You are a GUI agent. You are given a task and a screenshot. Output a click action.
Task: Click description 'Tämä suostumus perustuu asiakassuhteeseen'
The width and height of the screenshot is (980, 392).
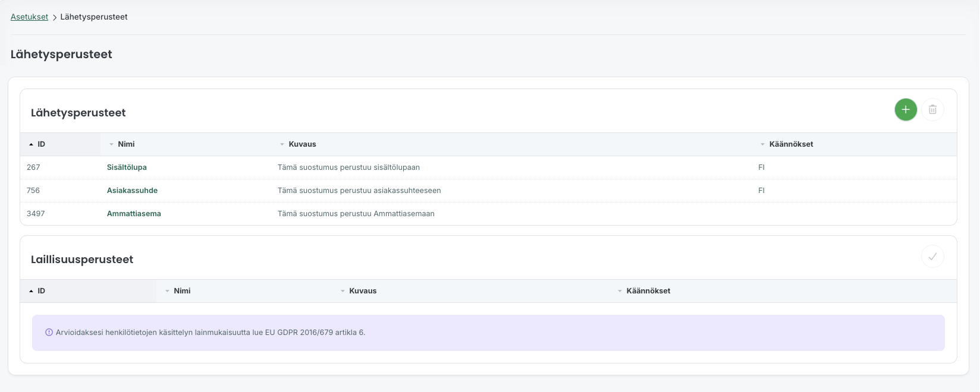(359, 191)
